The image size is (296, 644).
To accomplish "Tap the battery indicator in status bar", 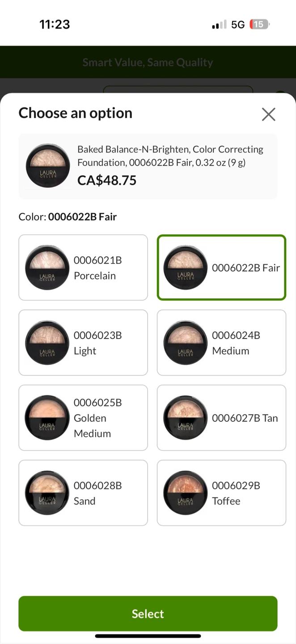I will (259, 25).
